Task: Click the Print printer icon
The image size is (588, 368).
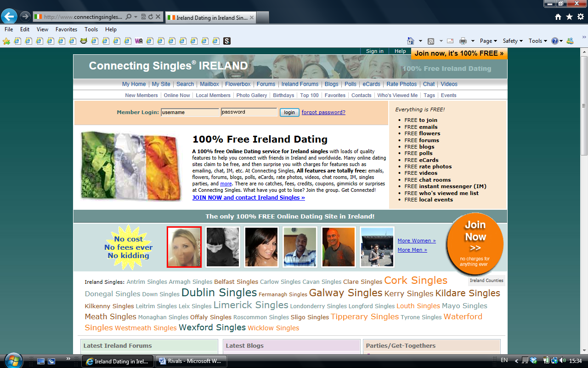Action: click(463, 41)
